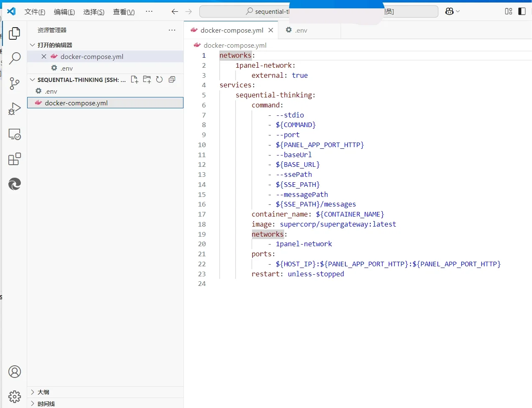Image resolution: width=532 pixels, height=408 pixels.
Task: Open the Run and Debug view
Action: coord(15,108)
